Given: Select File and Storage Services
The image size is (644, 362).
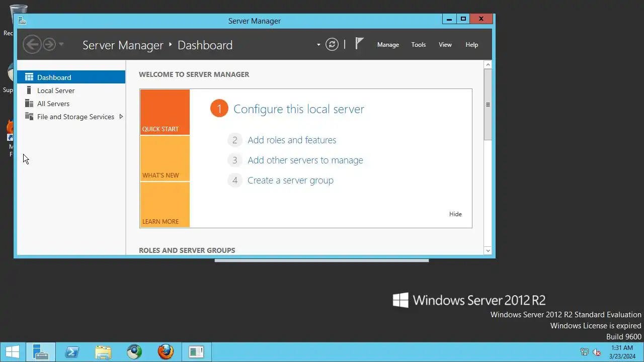Looking at the screenshot, I should pos(71,117).
